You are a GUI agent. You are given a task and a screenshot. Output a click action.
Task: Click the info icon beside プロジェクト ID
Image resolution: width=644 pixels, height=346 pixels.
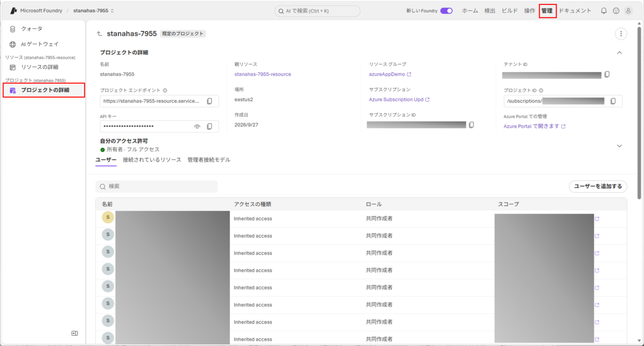point(541,90)
